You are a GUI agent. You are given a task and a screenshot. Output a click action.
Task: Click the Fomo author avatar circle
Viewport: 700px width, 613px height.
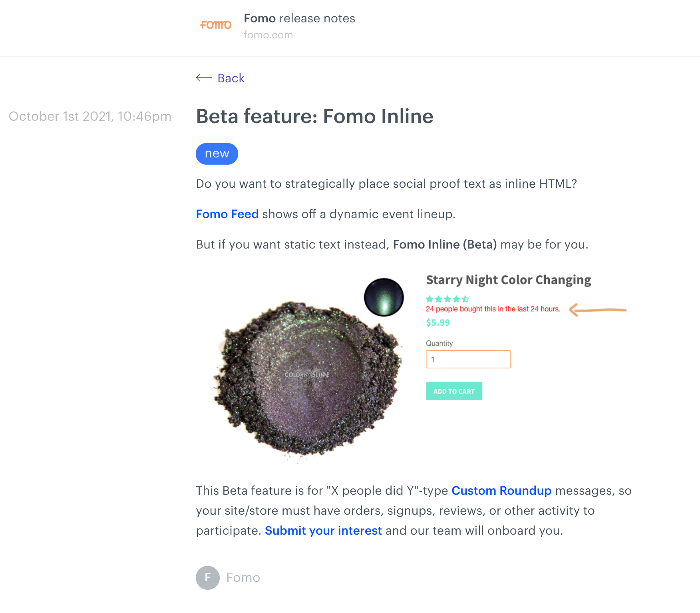208,578
